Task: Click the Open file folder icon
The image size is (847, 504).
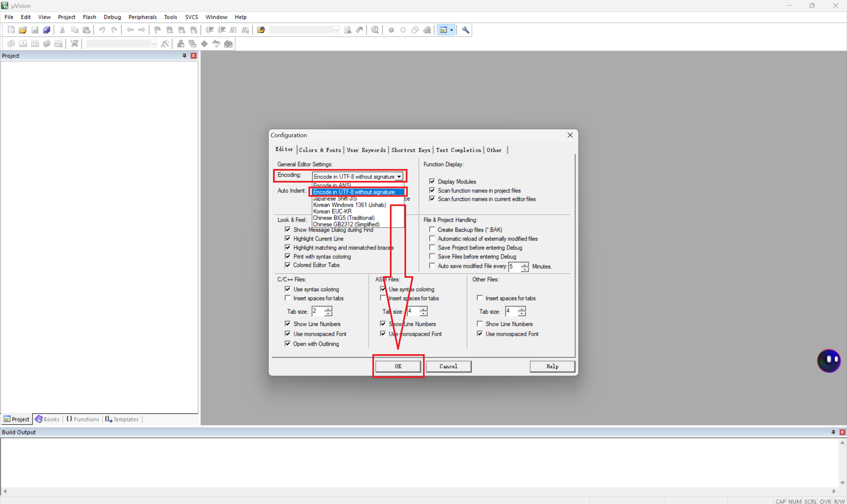Action: tap(23, 30)
